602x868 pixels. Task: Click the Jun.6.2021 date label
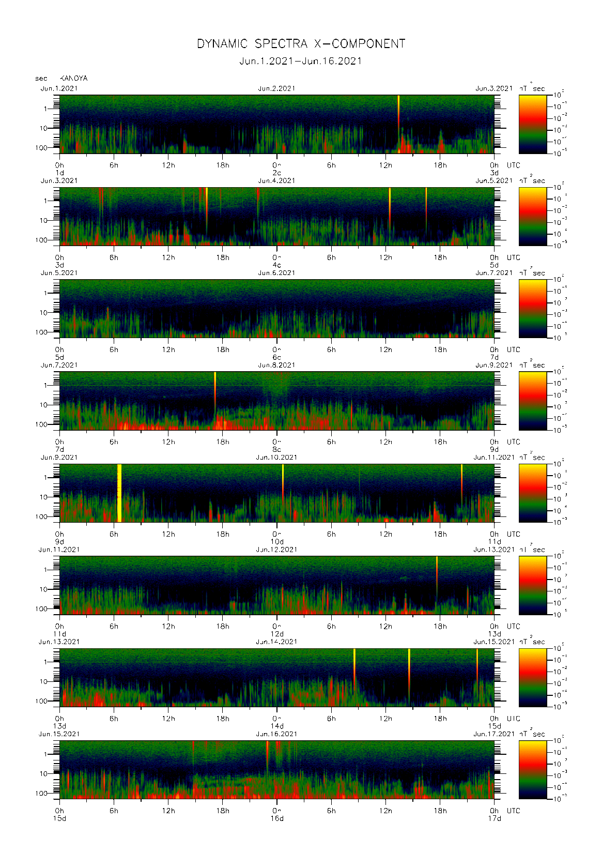277,273
